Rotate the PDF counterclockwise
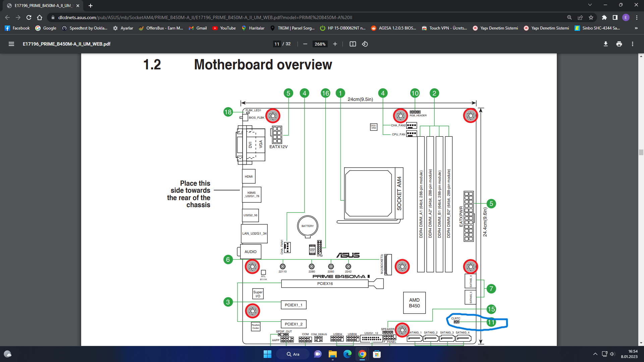644x362 pixels. click(x=365, y=44)
